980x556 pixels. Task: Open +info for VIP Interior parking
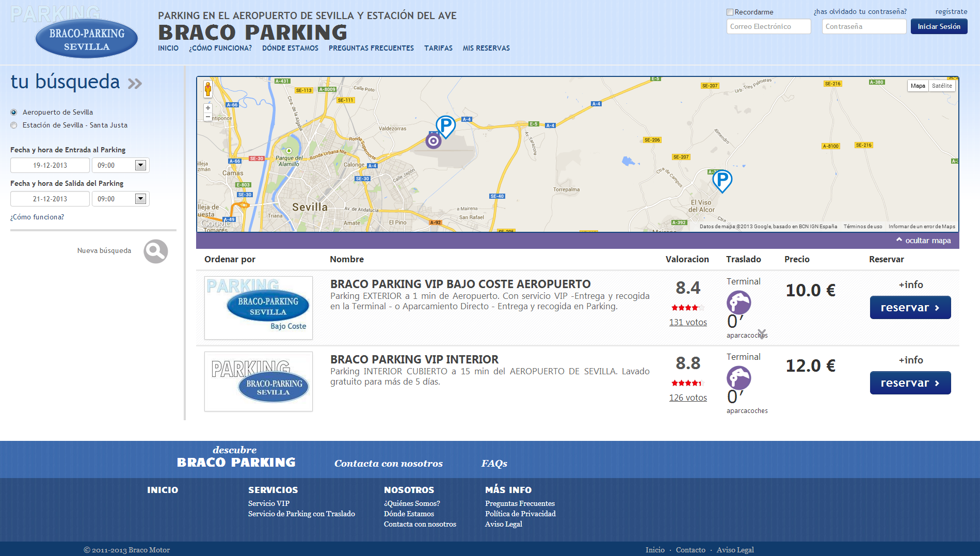(x=911, y=360)
